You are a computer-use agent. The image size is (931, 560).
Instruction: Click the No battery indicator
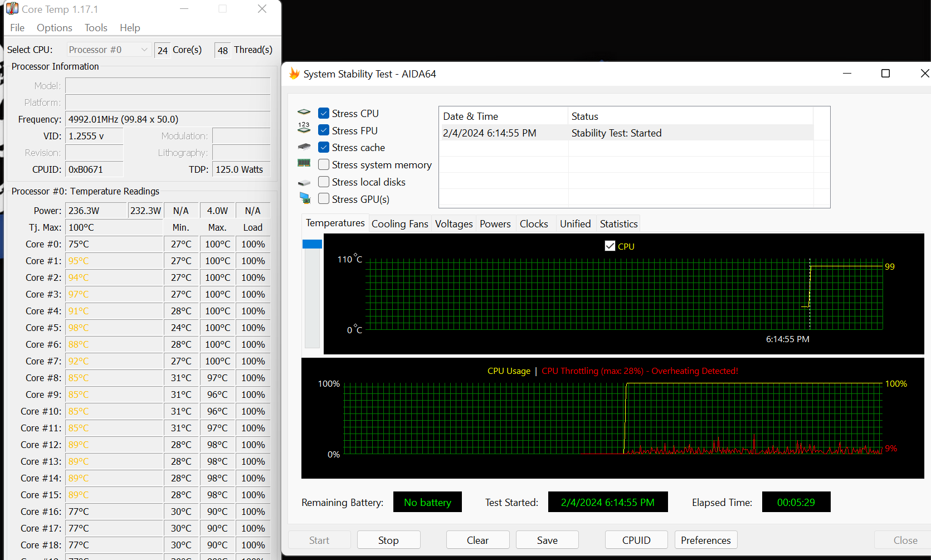tap(427, 502)
